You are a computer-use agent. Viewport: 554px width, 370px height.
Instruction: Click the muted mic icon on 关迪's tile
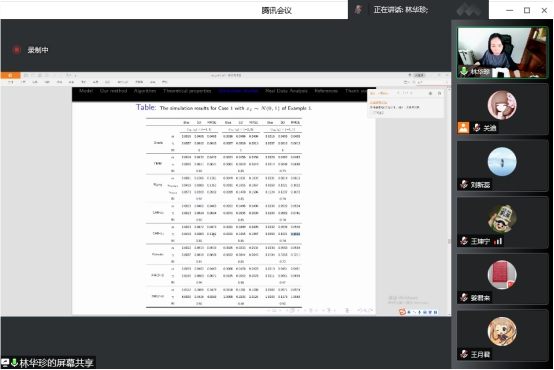click(477, 128)
